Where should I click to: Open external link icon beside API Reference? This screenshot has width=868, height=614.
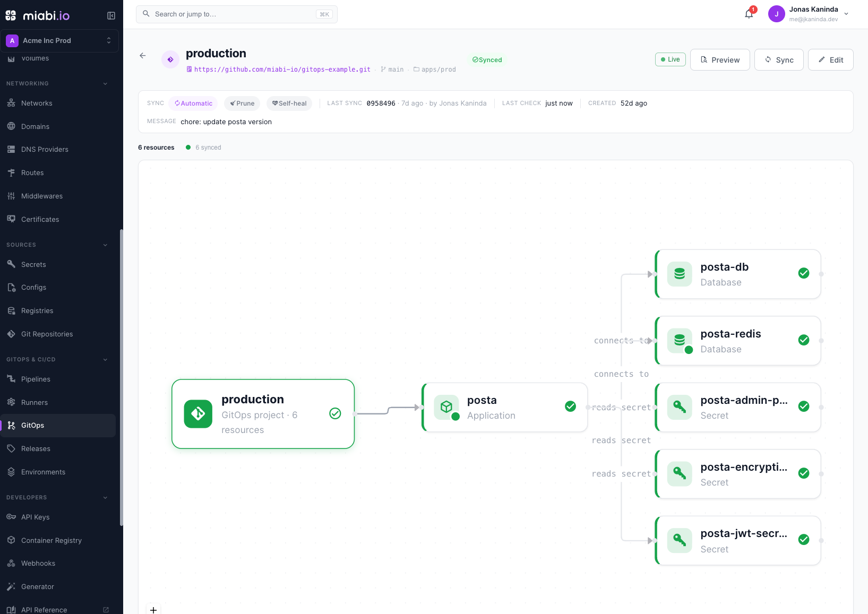[x=106, y=610]
